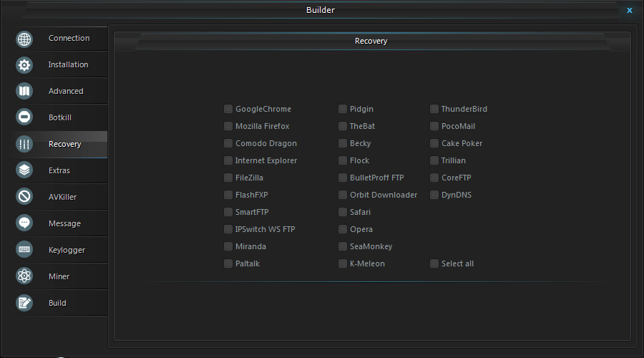Check the ThunderBird checkbox

(434, 109)
